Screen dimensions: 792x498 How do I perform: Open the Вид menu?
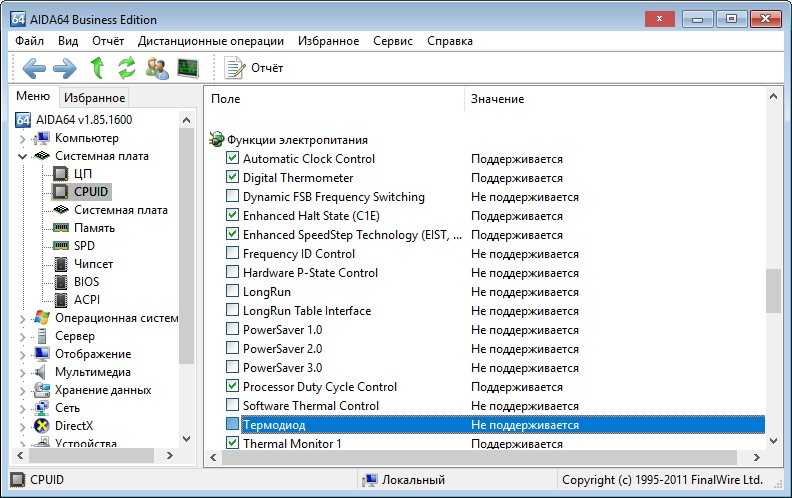[68, 41]
